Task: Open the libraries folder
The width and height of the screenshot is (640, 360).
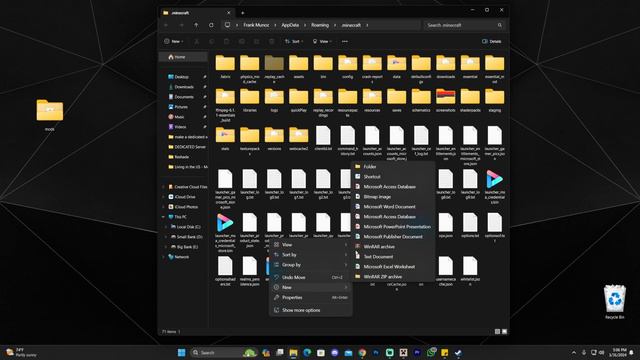Action: click(x=249, y=100)
